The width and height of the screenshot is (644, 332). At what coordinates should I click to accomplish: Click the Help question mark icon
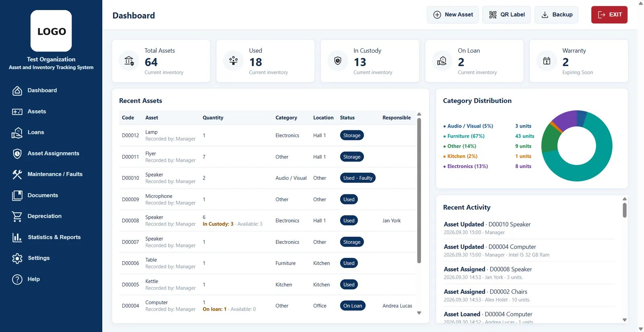[x=17, y=279]
